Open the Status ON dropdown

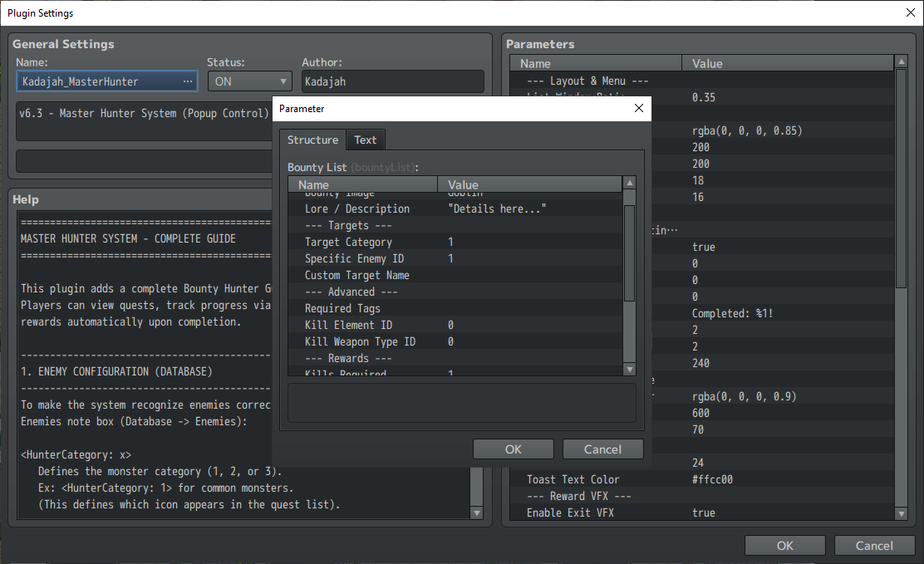click(x=250, y=81)
